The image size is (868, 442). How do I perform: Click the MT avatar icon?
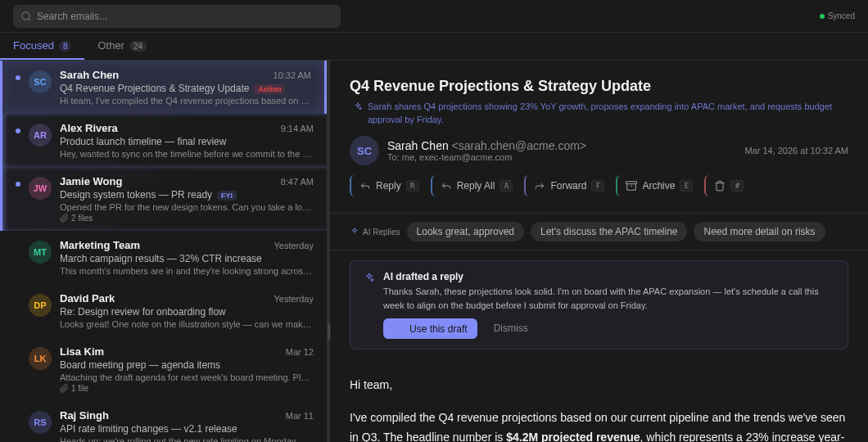coord(40,252)
